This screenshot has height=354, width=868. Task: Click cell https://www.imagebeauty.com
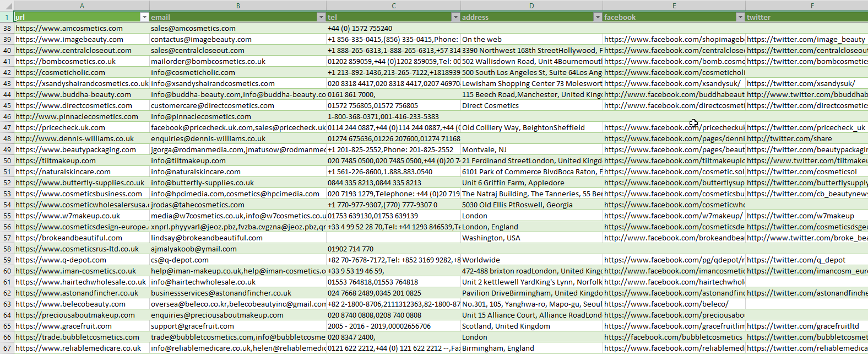tap(82, 39)
